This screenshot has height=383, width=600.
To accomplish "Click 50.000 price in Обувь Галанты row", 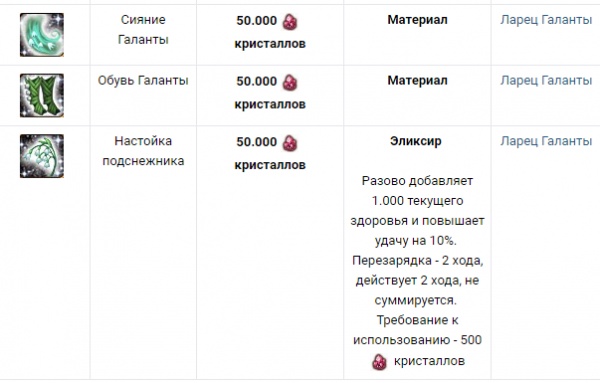I will click(x=256, y=81).
